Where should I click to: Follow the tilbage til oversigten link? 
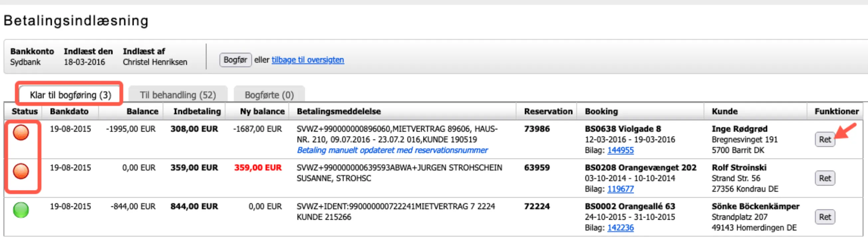307,60
